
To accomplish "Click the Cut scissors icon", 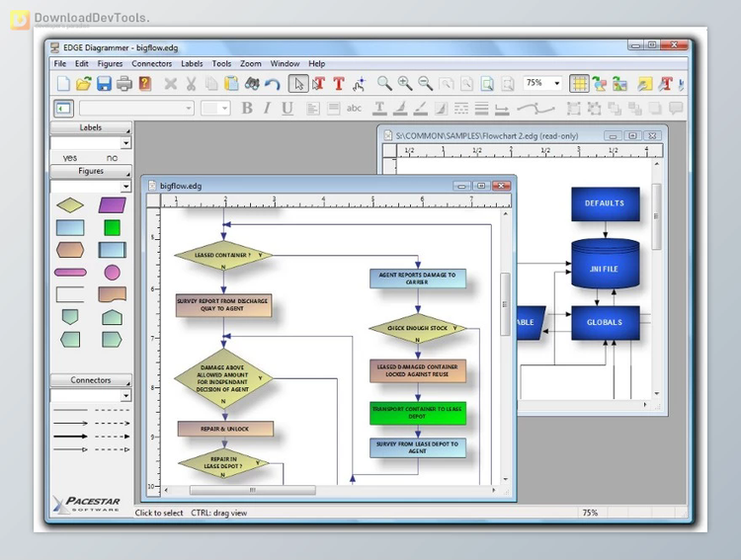I will coord(191,84).
